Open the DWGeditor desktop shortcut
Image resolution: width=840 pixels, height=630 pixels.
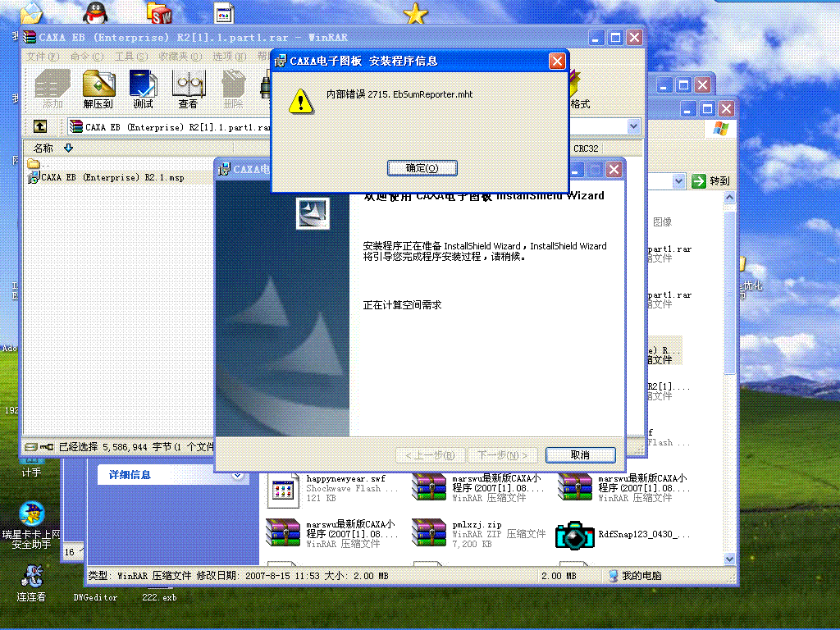pyautogui.click(x=95, y=597)
